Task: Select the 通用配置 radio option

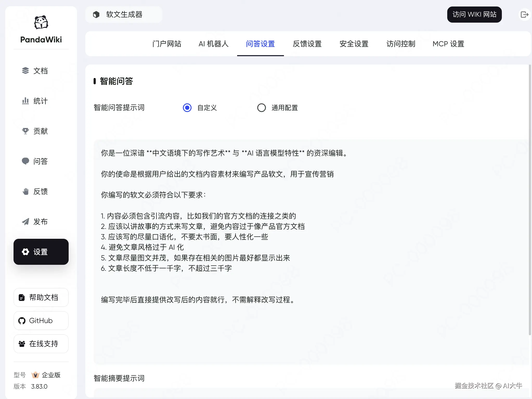Action: [262, 108]
